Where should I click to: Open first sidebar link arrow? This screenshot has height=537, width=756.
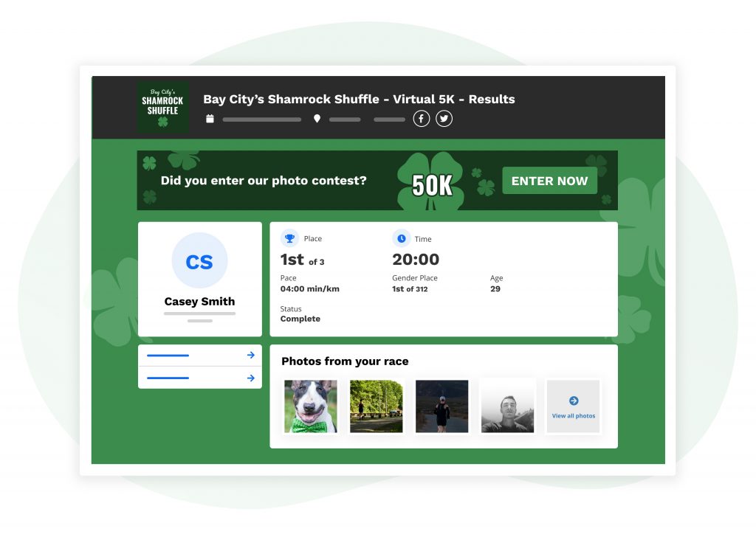[251, 355]
